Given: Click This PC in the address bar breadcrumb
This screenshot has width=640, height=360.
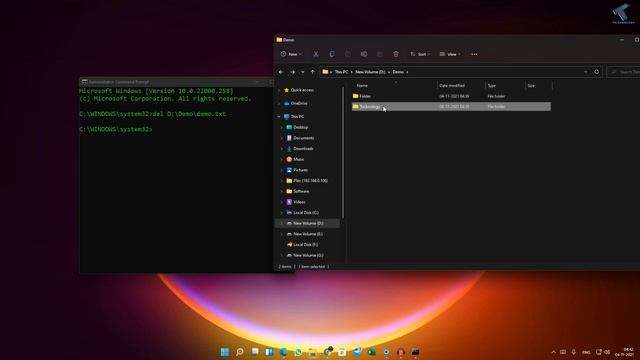Looking at the screenshot, I should click(x=341, y=72).
